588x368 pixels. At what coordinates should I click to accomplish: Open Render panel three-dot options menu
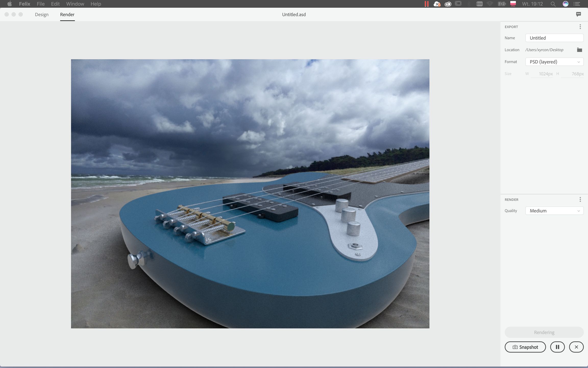coord(580,199)
